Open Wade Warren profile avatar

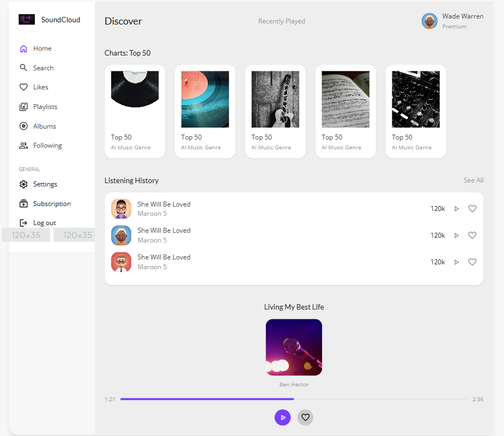[429, 21]
